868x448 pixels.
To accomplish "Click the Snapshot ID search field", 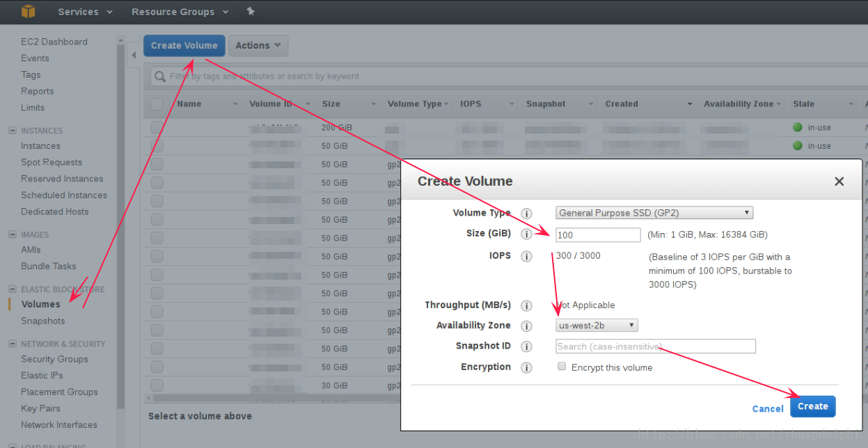I will point(656,346).
